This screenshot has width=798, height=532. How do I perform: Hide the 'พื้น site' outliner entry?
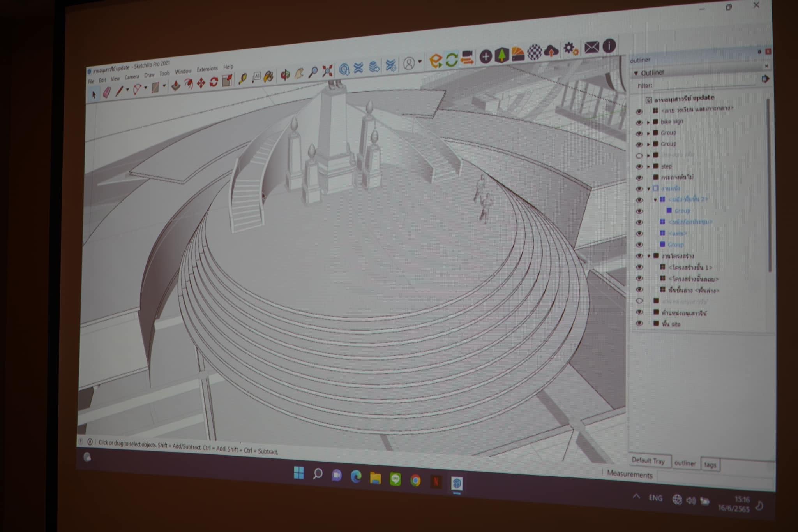[639, 323]
